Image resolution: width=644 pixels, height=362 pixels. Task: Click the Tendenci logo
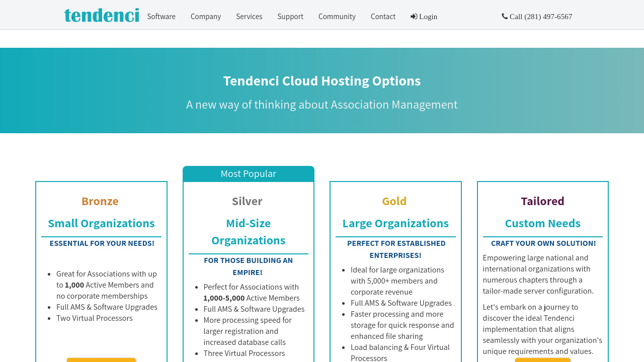pos(102,15)
